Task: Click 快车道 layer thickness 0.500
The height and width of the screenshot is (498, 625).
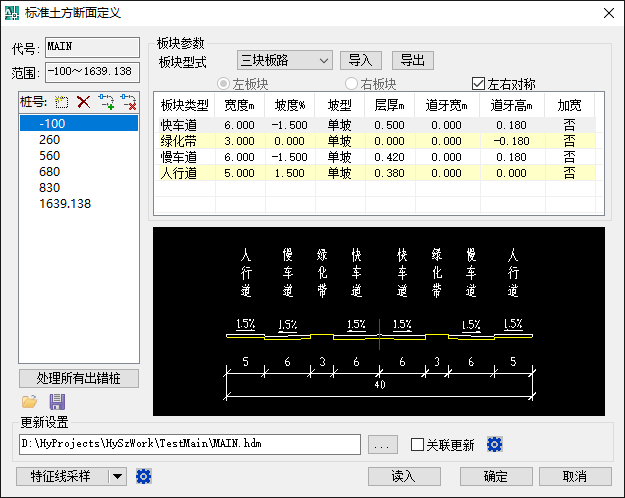Action: 389,125
